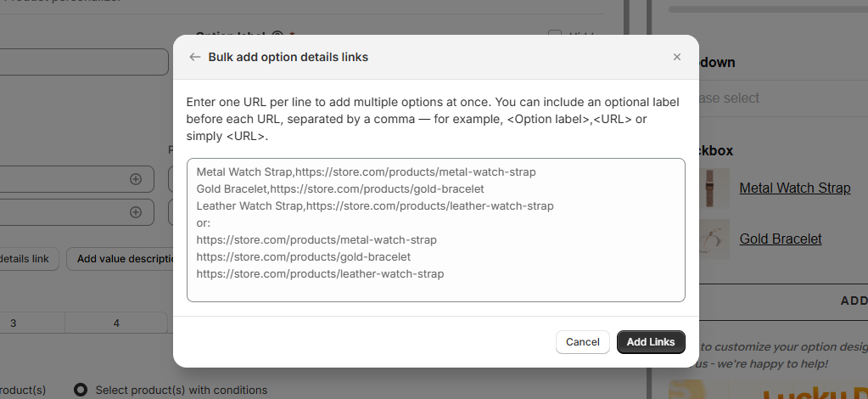Click the Gold Bracelet product thumbnail

coord(711,239)
